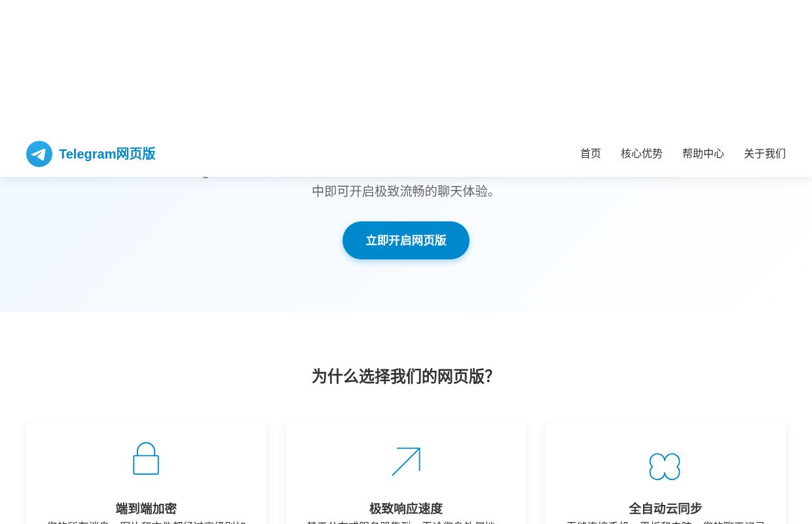
Task: Open the 帮助中心 navigation item
Action: click(x=703, y=153)
